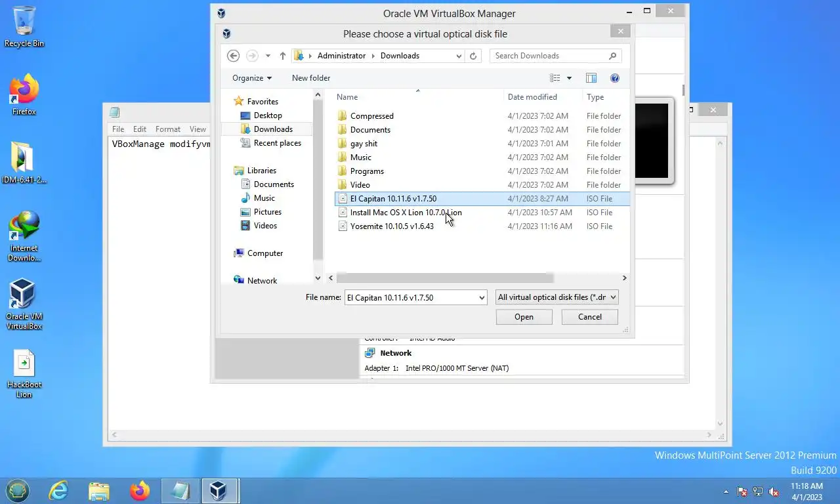Click the Forward arrow in the file dialog

tap(252, 56)
